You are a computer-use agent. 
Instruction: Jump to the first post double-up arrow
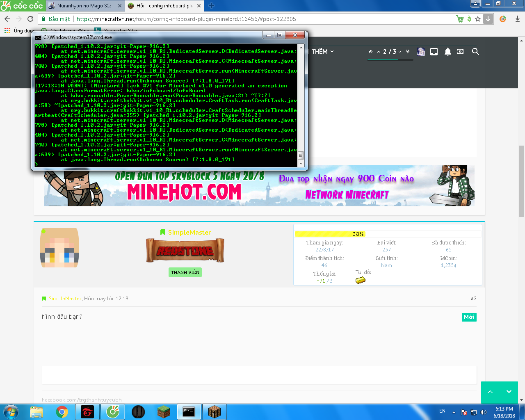pos(371,52)
